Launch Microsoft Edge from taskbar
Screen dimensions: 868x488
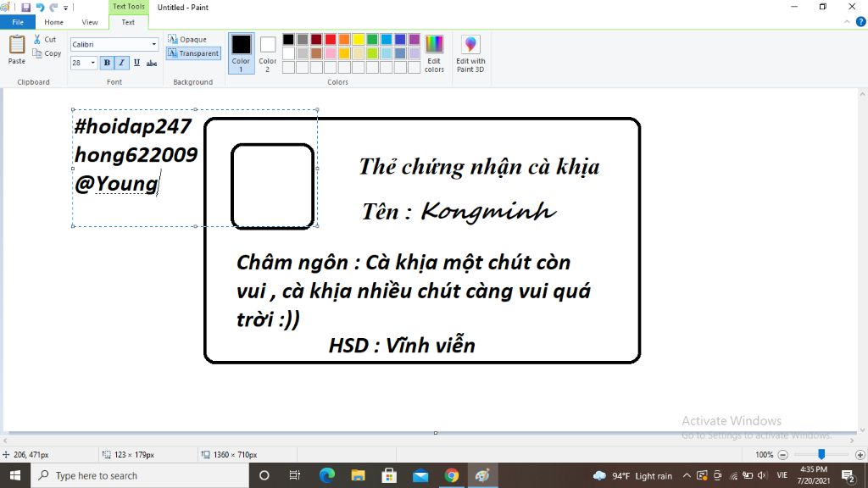tap(326, 475)
